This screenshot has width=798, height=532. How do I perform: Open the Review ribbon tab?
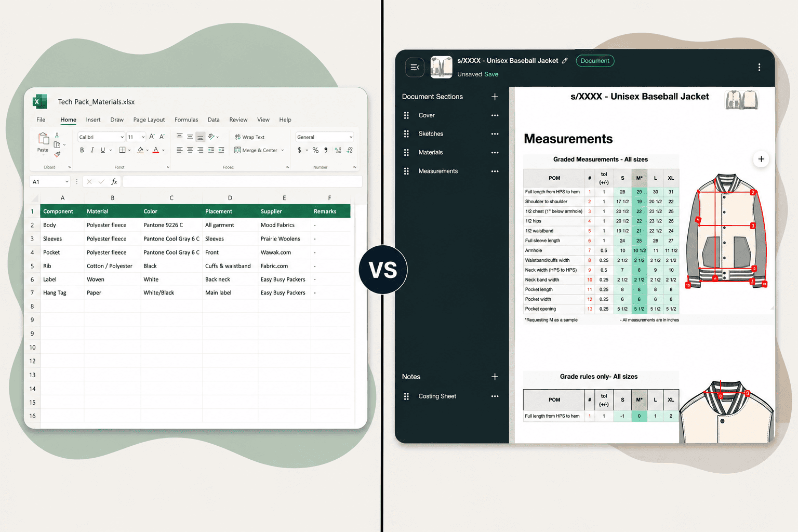point(238,120)
